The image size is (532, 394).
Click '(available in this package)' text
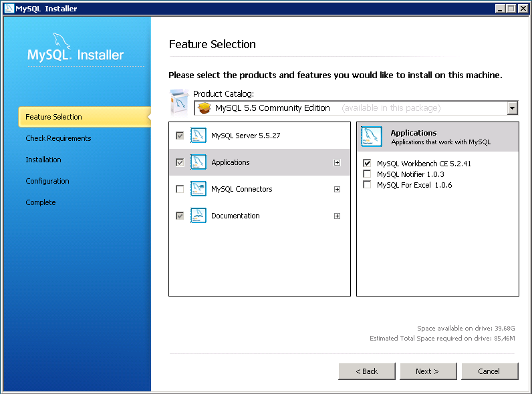point(391,108)
